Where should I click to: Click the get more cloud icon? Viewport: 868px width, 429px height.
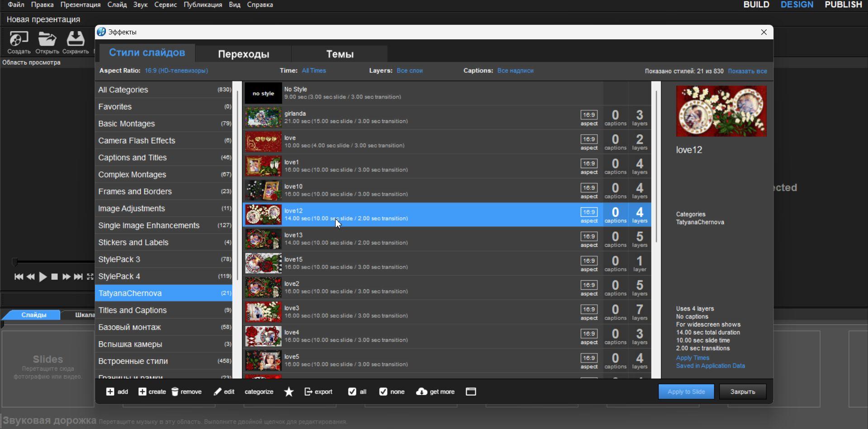(x=422, y=391)
